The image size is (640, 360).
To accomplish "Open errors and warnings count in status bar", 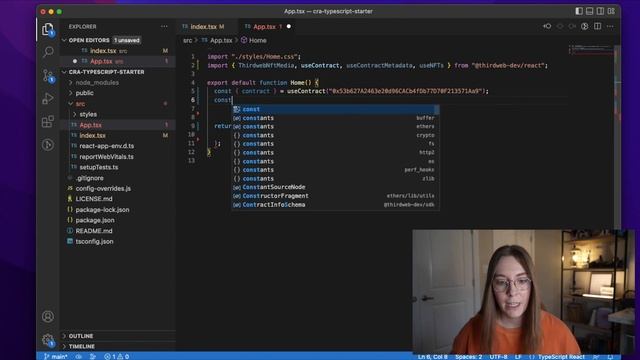I will pyautogui.click(x=116, y=356).
